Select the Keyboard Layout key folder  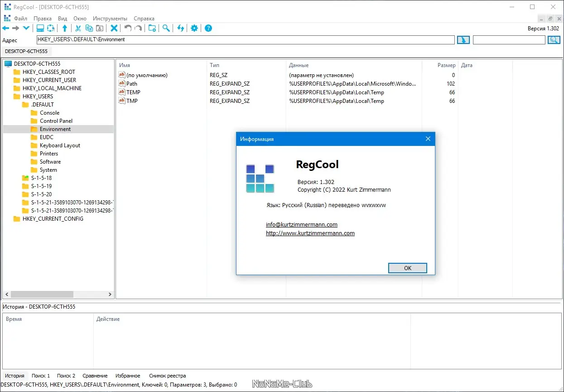(x=60, y=145)
